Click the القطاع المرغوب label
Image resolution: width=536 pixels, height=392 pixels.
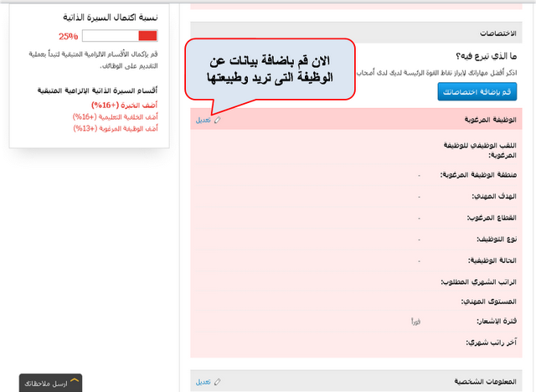(492, 218)
